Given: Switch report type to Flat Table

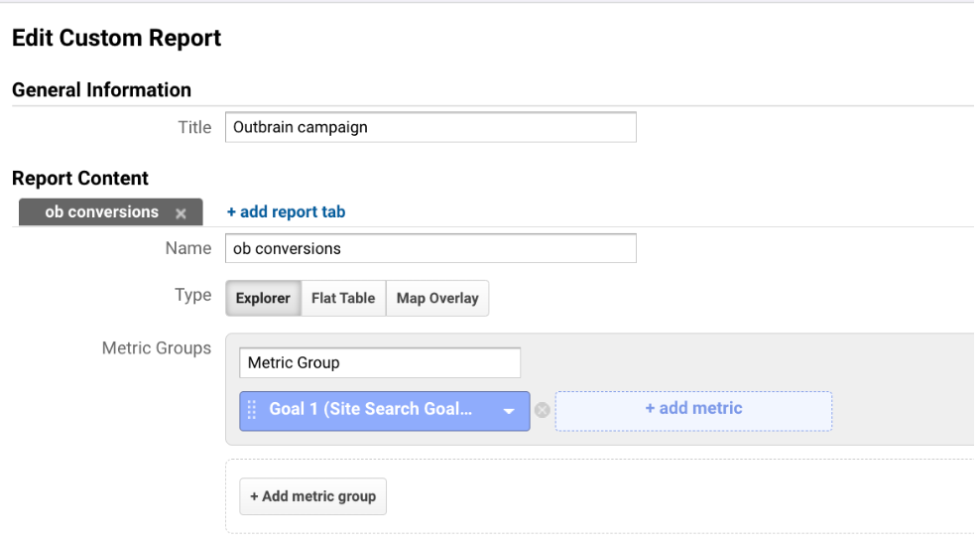Looking at the screenshot, I should coord(343,298).
